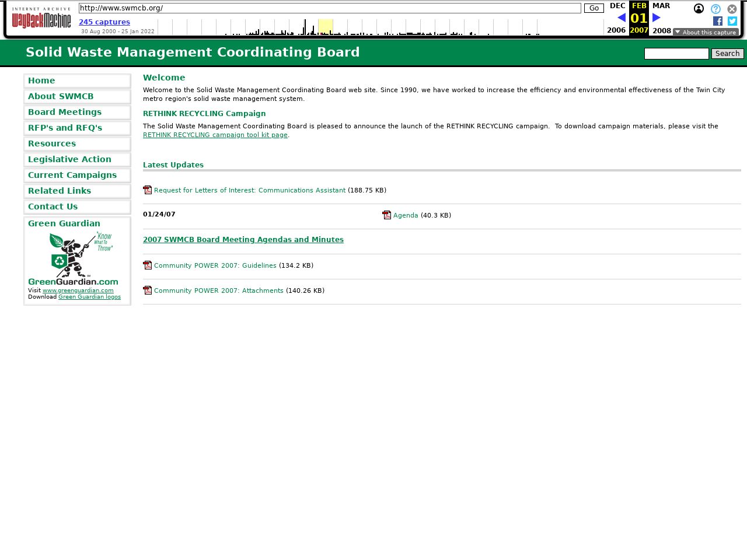Open 2007 SWMCB Board Meeting Agendas link
Screen dimensions: 747x560
point(243,240)
